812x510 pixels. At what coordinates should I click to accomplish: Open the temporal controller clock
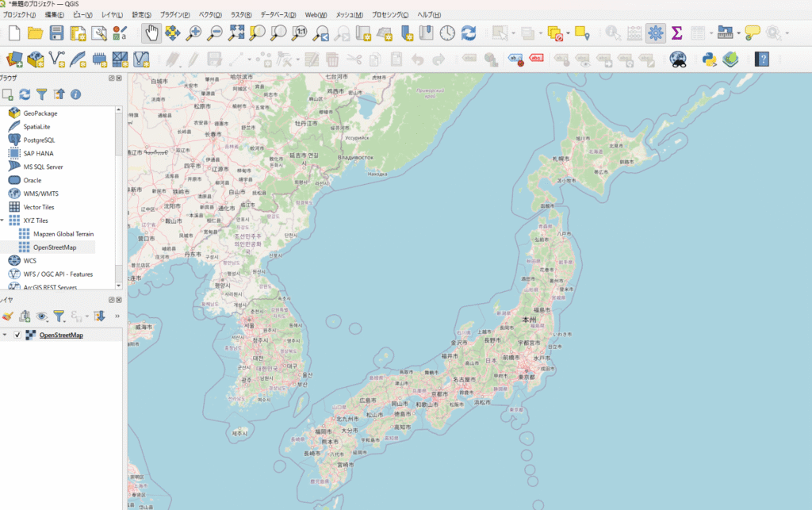point(447,33)
